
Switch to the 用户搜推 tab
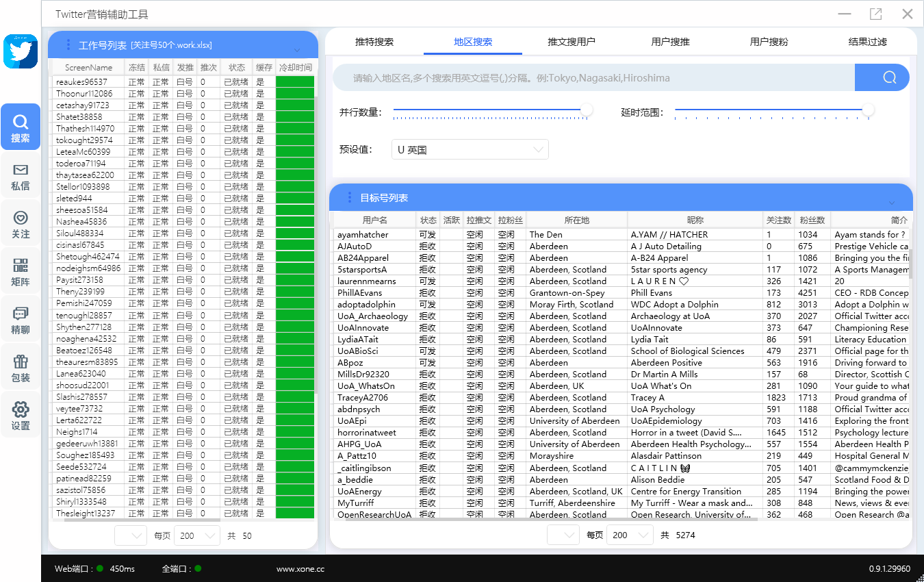[670, 42]
